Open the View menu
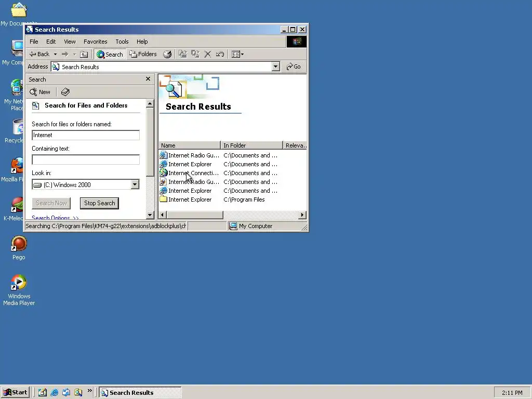The width and height of the screenshot is (532, 399). tap(70, 42)
